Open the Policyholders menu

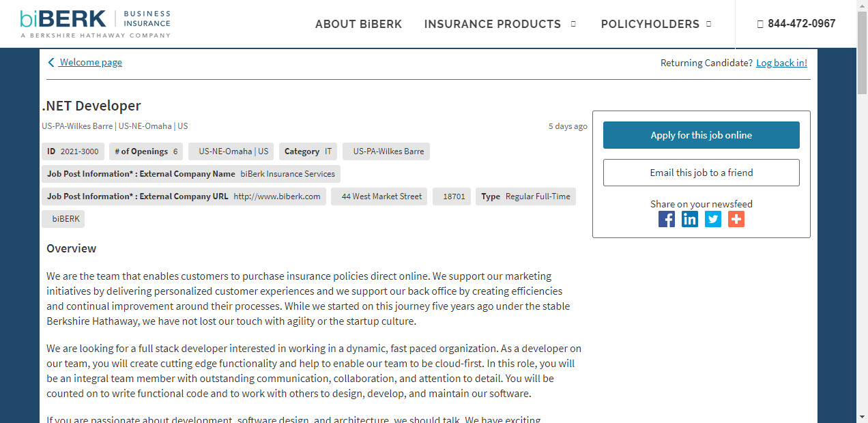[x=650, y=24]
